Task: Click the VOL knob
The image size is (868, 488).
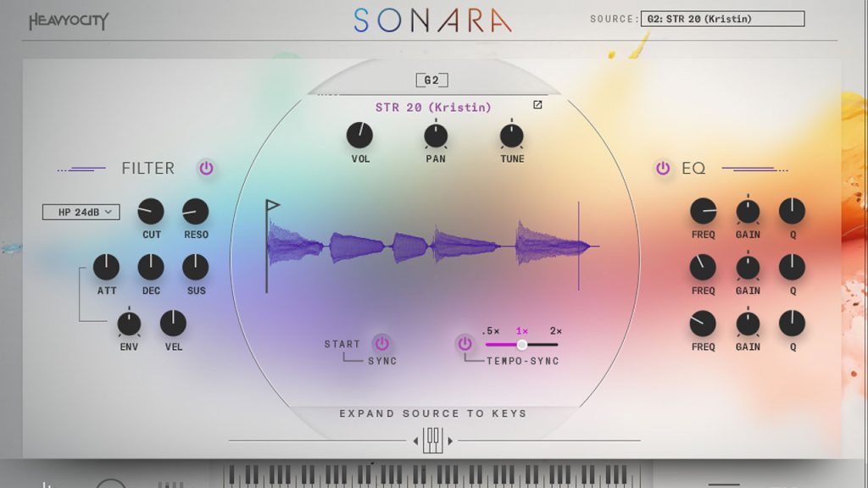Action: pyautogui.click(x=359, y=135)
